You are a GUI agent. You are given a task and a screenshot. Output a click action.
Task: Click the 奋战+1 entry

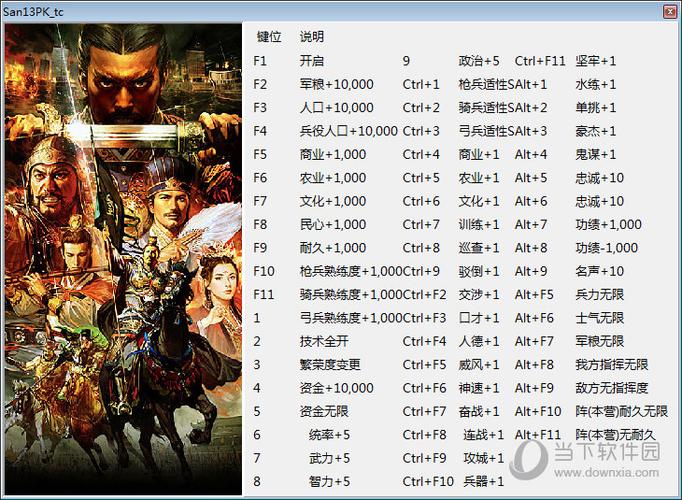[x=479, y=411]
